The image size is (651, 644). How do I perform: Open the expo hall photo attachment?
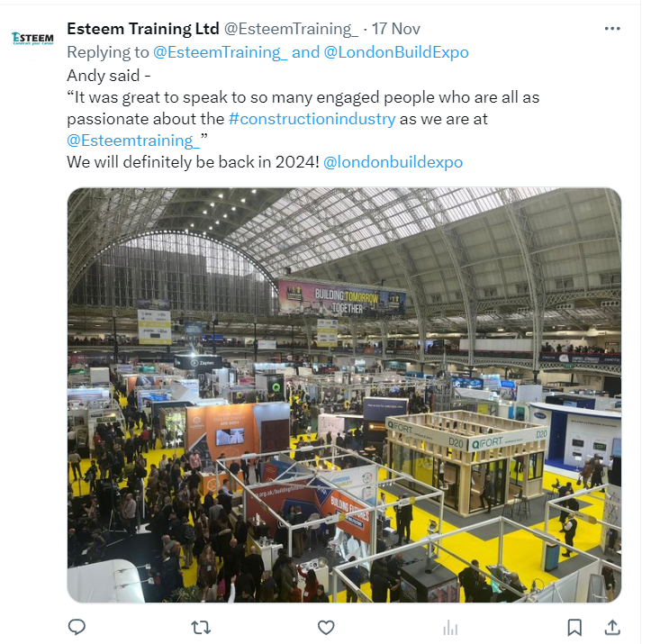point(344,395)
